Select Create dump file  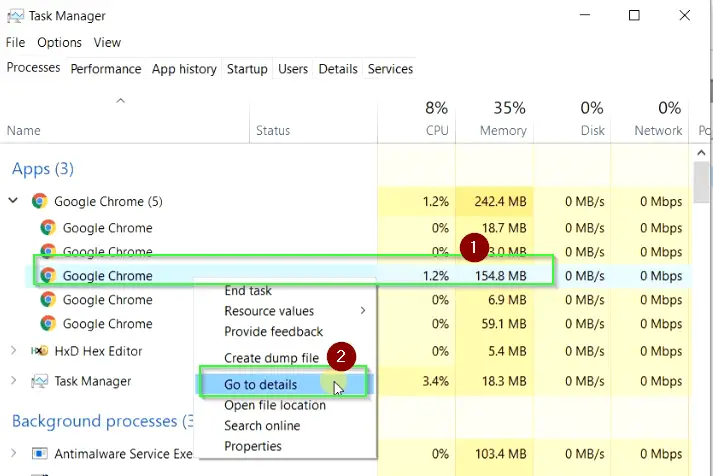point(271,358)
